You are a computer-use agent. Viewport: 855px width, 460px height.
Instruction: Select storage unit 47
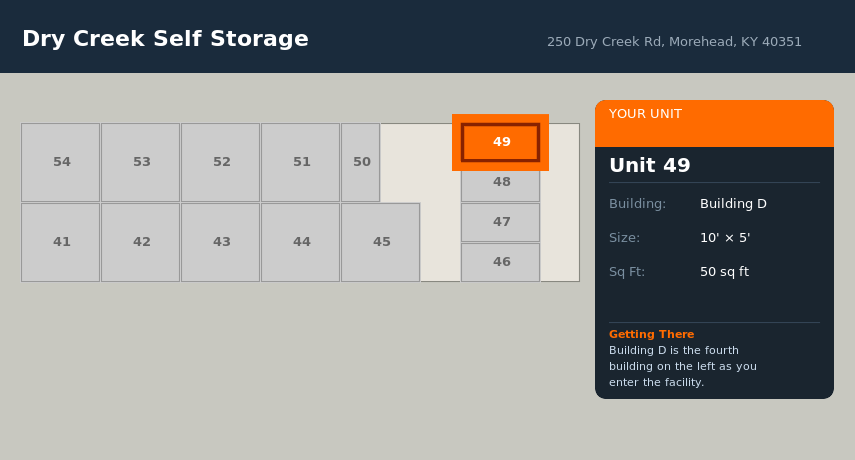(500, 222)
